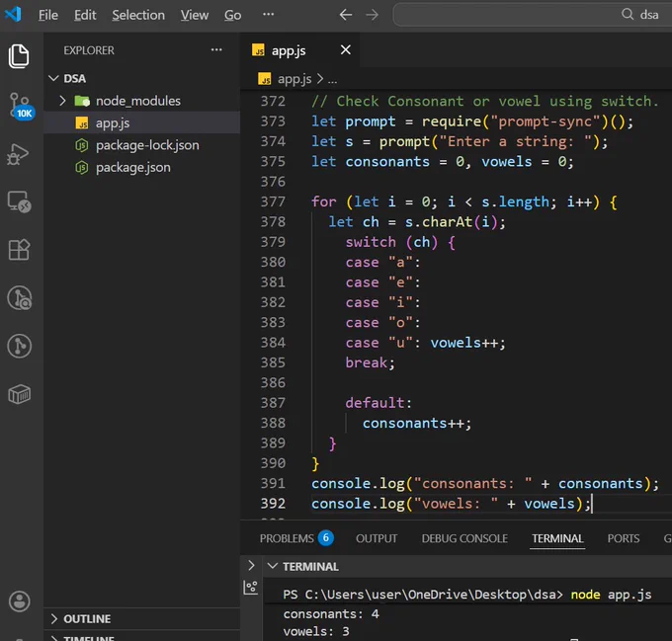Open Remote Explorer view

(x=20, y=201)
